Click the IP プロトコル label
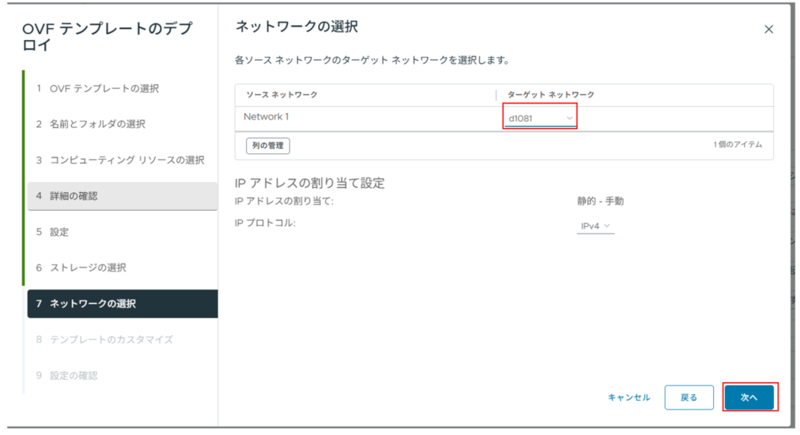Image resolution: width=800 pixels, height=435 pixels. 265,223
